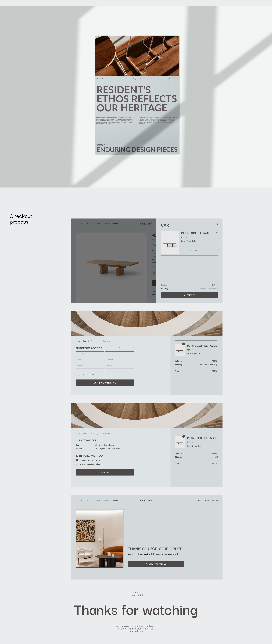Remove Plane Coffee Table from cart
Image resolution: width=272 pixels, height=644 pixels.
click(x=217, y=233)
